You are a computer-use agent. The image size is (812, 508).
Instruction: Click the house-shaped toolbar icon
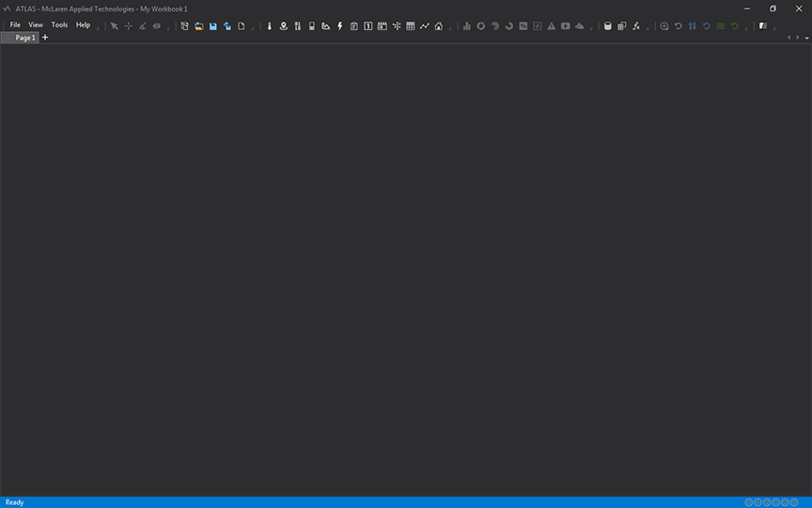[x=439, y=25]
